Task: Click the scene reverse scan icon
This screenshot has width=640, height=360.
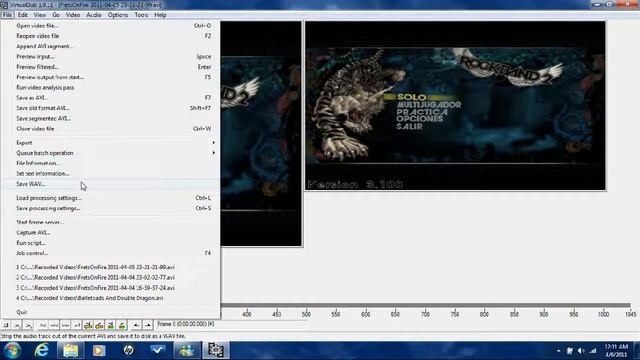Action: tap(111, 325)
